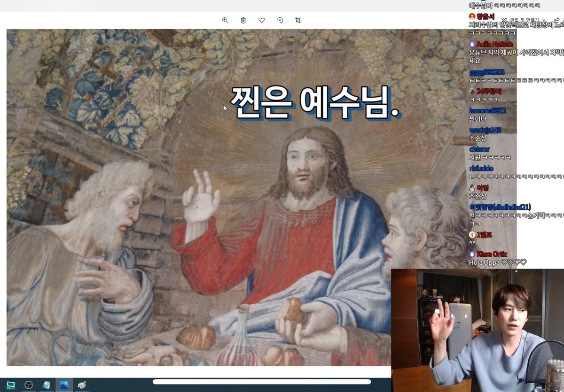This screenshot has width=564, height=392.
Task: Click chat message Hola Oppa
Action: 498,262
